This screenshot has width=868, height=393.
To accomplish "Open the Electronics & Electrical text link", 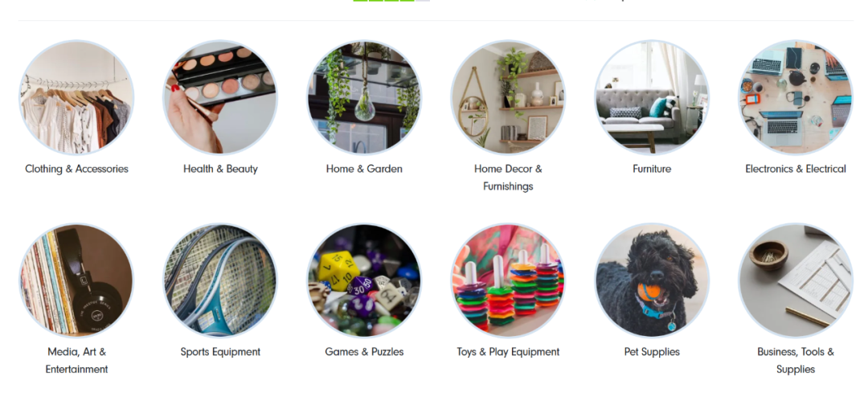I will coord(796,169).
